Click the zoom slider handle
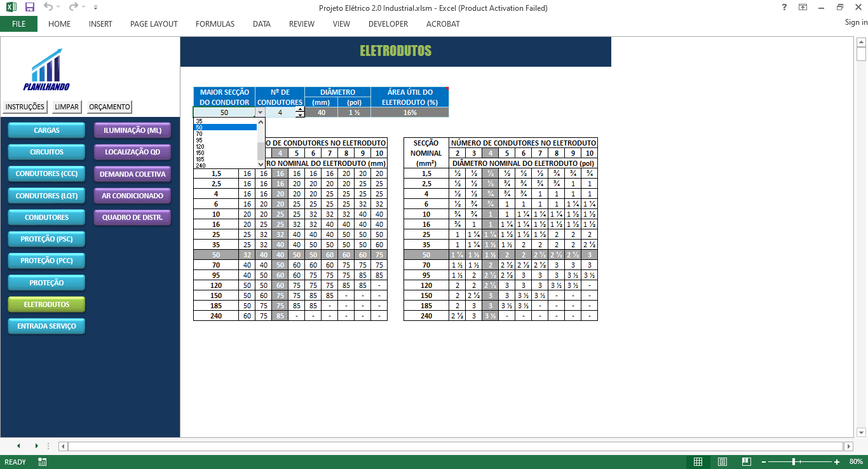 794,462
